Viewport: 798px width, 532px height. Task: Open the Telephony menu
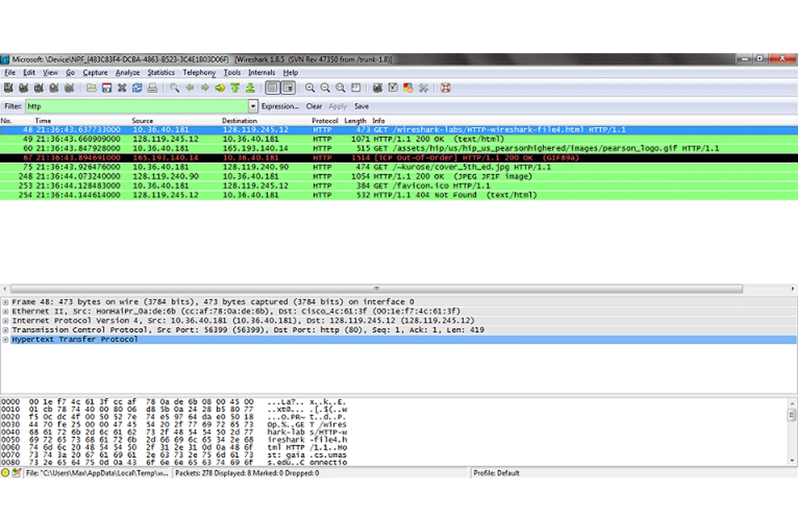click(x=199, y=72)
